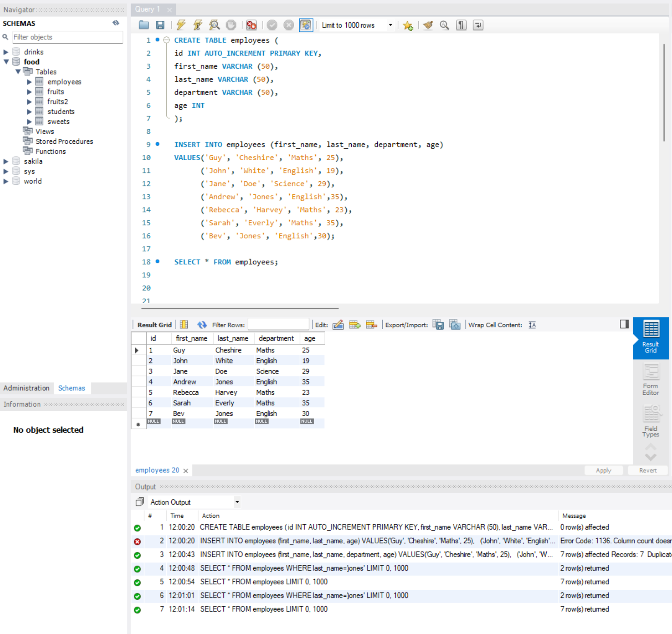The width and height of the screenshot is (672, 634).
Task: Beautify the SQL with broom icon
Action: coord(427,25)
